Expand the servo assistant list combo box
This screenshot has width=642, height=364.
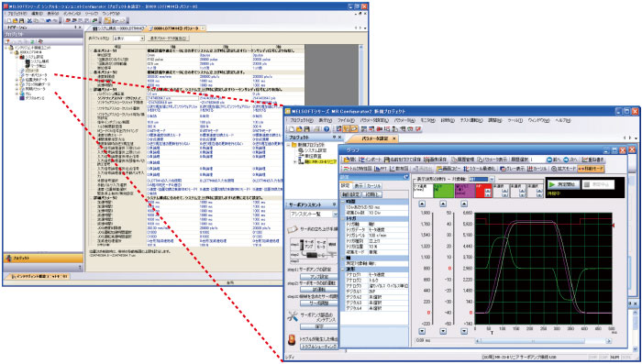313,215
